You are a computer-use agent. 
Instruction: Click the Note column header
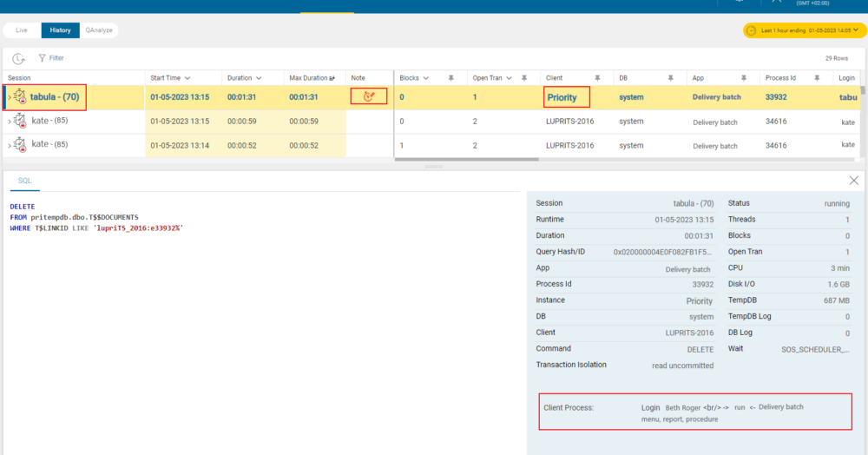358,78
